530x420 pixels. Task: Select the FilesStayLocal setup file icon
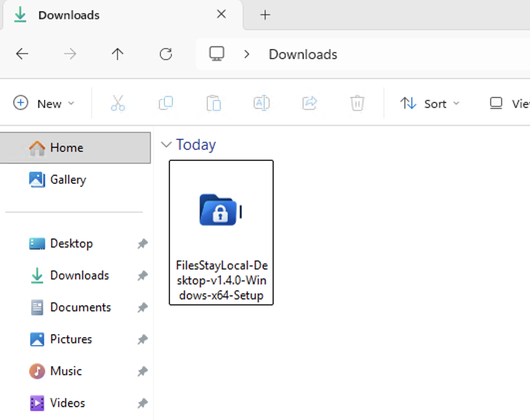(221, 210)
